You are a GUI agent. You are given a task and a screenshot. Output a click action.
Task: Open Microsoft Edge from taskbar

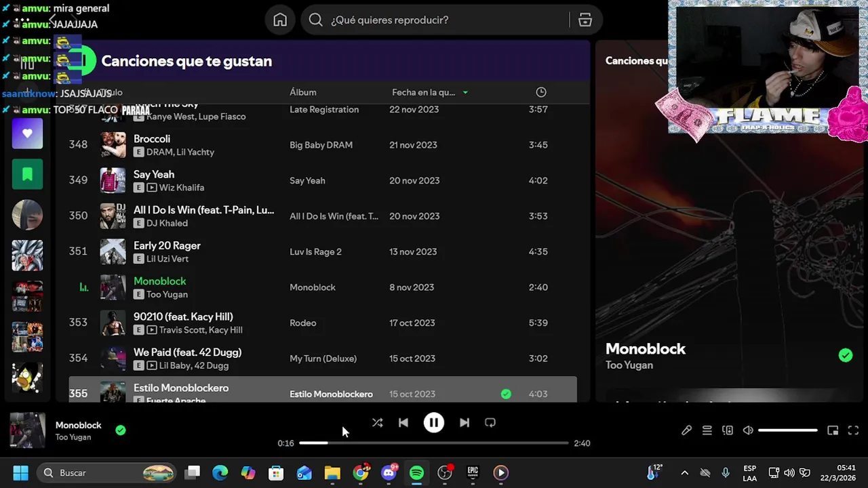(220, 473)
